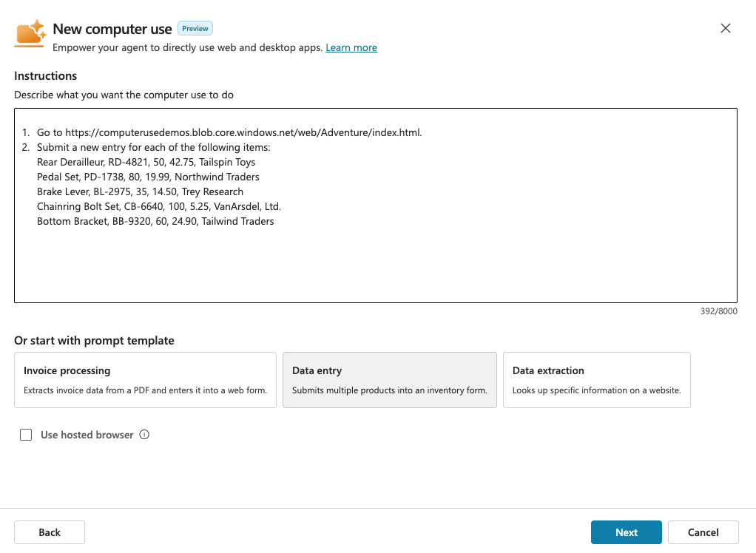Close the New computer use dialog
This screenshot has height=553, width=756.
click(725, 28)
